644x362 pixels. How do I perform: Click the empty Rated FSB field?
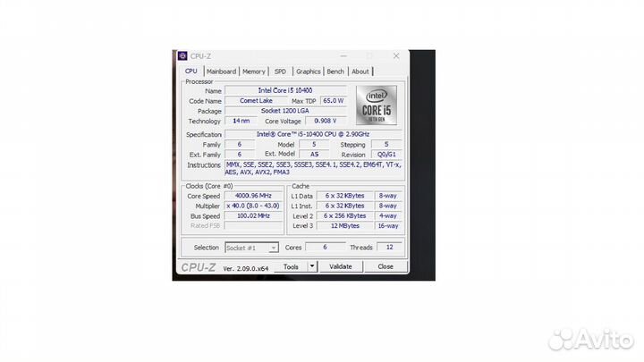253,226
